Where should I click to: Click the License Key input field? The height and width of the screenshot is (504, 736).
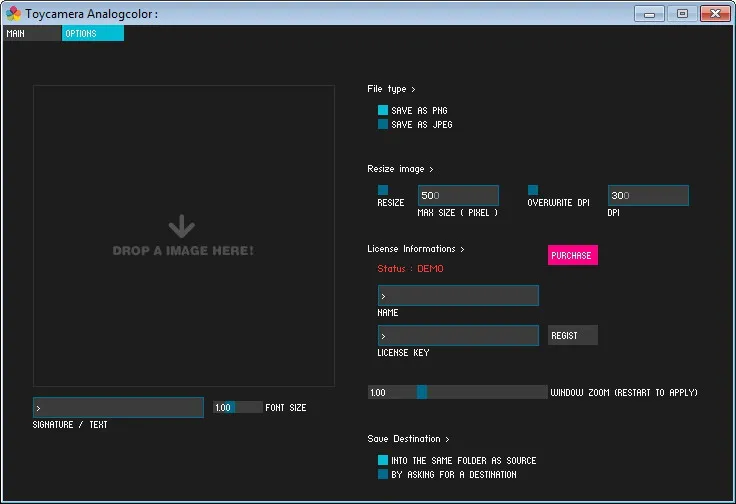458,336
